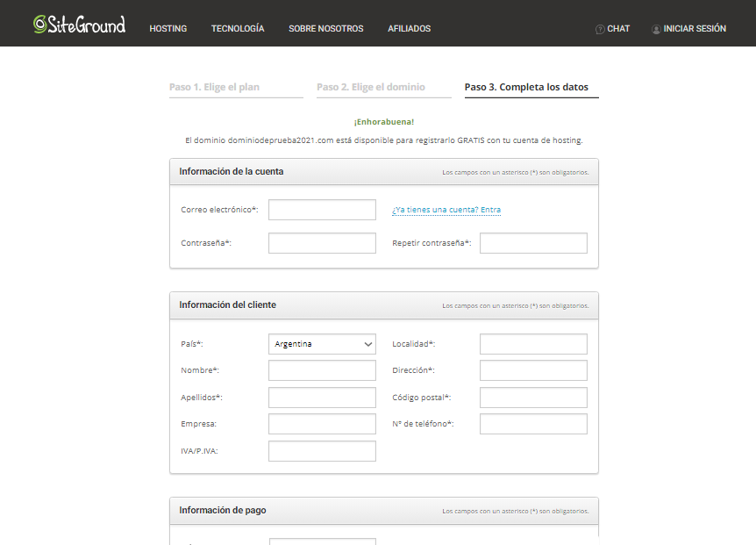Viewport: 756px width, 545px height.
Task: Change the selected country from Argentina
Action: [x=322, y=344]
